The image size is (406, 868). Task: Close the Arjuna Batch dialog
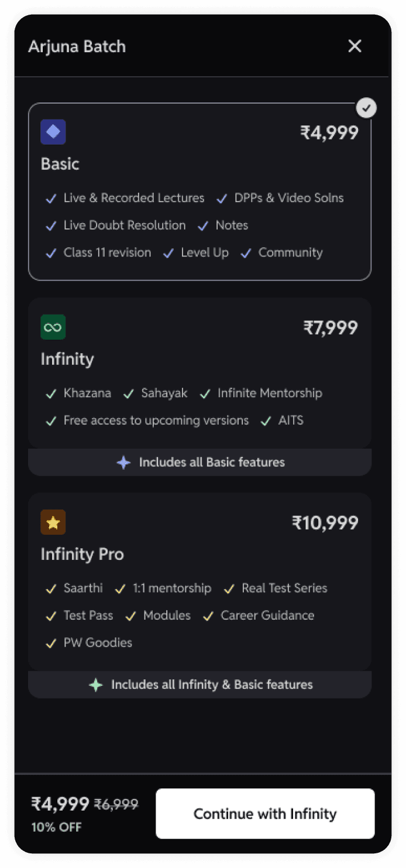click(x=355, y=46)
